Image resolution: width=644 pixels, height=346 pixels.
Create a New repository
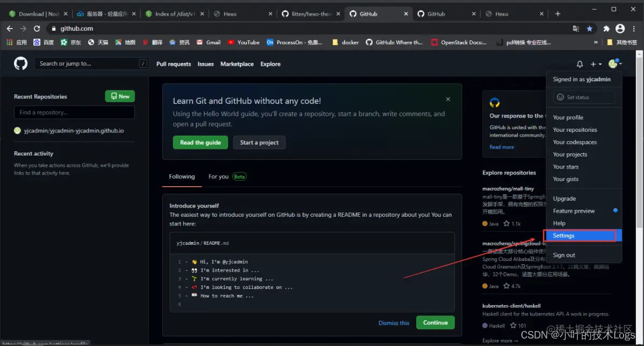[x=120, y=96]
